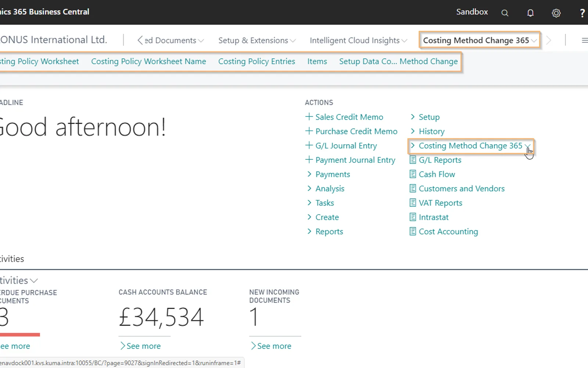The image size is (588, 368).
Task: See more under Cash Accounts Balance
Action: pyautogui.click(x=140, y=346)
